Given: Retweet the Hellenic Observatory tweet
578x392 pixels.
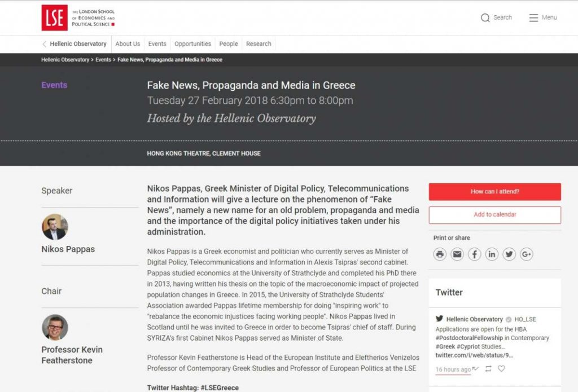Looking at the screenshot, I should tap(488, 368).
